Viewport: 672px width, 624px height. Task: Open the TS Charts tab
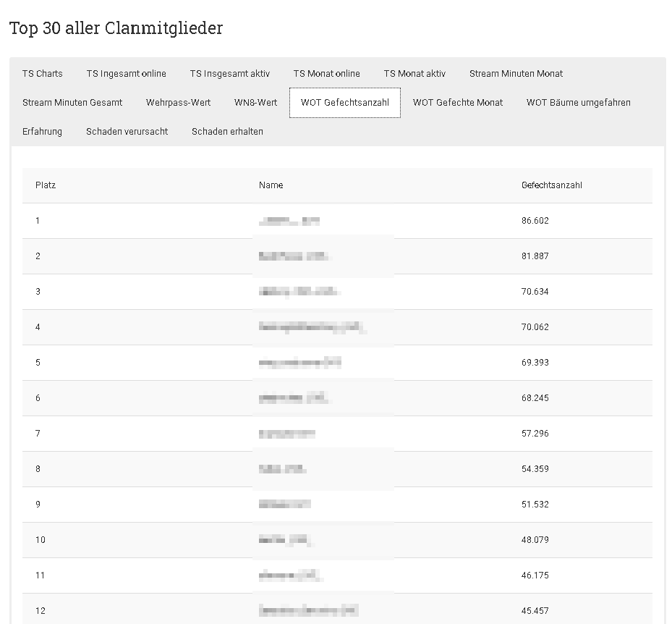pyautogui.click(x=43, y=74)
